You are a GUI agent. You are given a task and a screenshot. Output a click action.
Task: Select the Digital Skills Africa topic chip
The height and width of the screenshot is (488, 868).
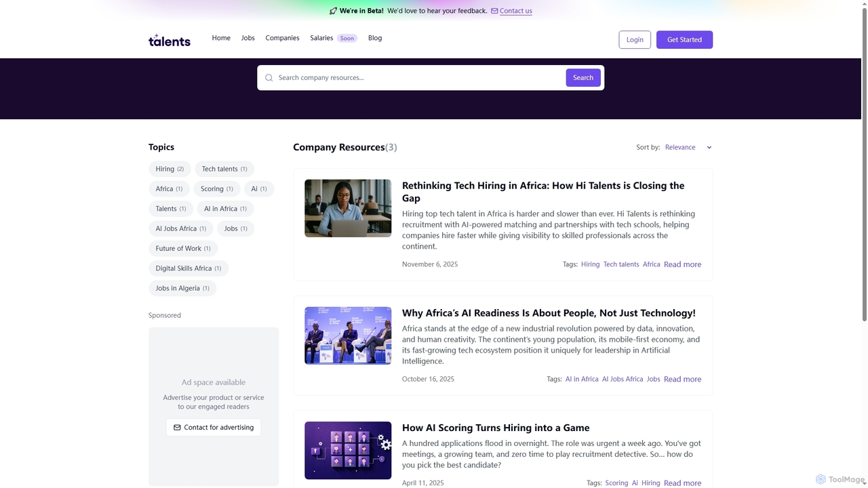point(189,268)
